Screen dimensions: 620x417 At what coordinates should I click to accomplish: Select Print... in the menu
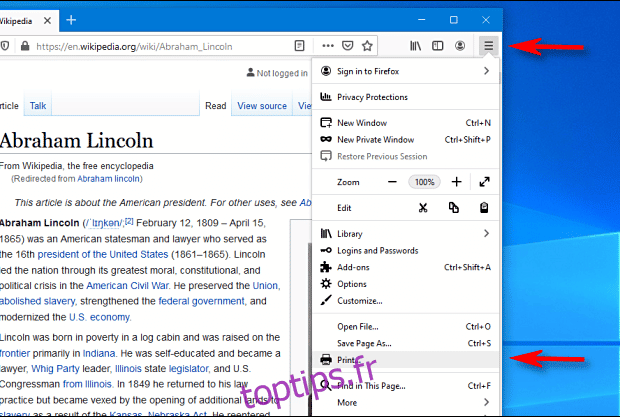[405, 360]
